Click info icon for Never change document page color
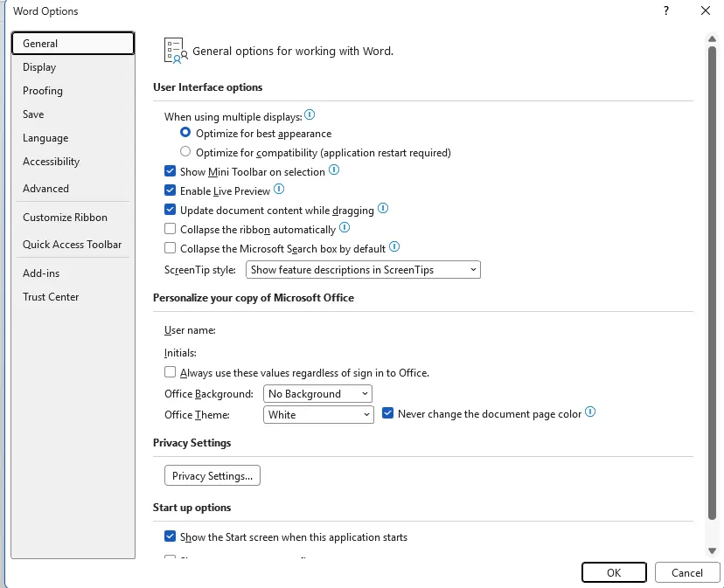Viewport: 724px width, 588px height. click(x=590, y=412)
